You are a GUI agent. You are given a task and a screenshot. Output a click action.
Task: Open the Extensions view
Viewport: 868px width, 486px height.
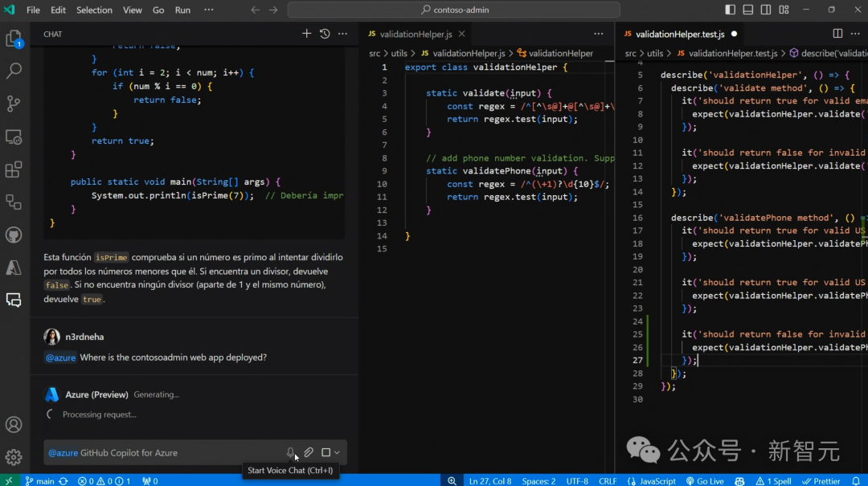click(x=14, y=169)
